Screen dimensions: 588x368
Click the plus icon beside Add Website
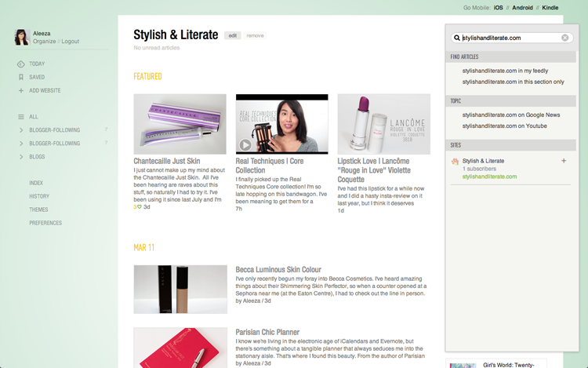(21, 90)
